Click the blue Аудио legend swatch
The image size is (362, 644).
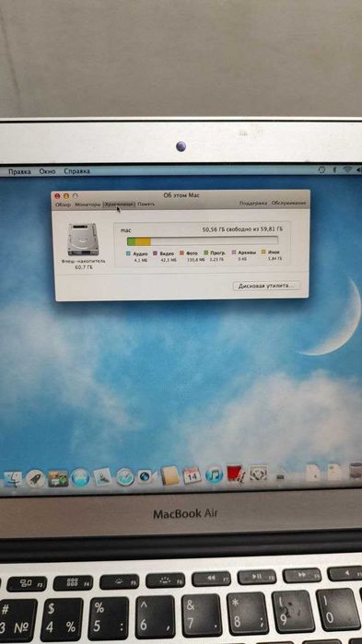[x=128, y=253]
